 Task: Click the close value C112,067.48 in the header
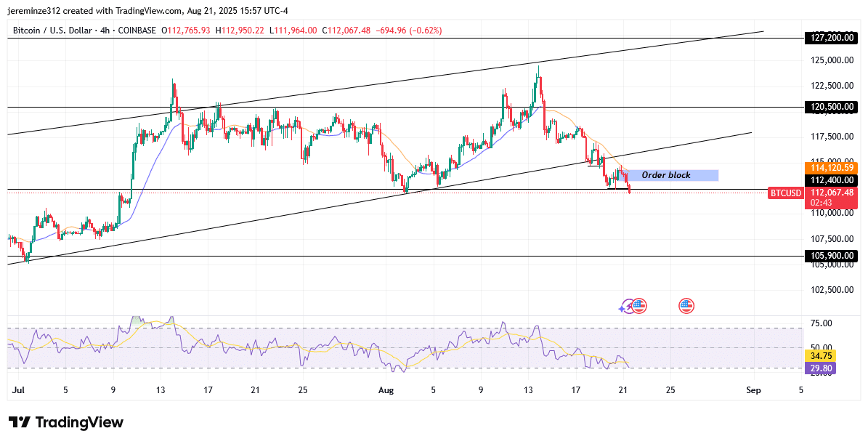pos(346,31)
